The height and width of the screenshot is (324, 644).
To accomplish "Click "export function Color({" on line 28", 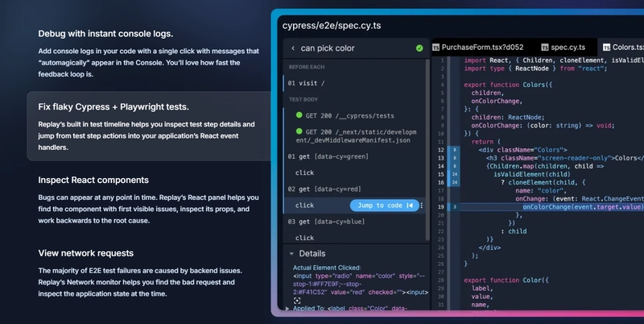I will (506, 280).
